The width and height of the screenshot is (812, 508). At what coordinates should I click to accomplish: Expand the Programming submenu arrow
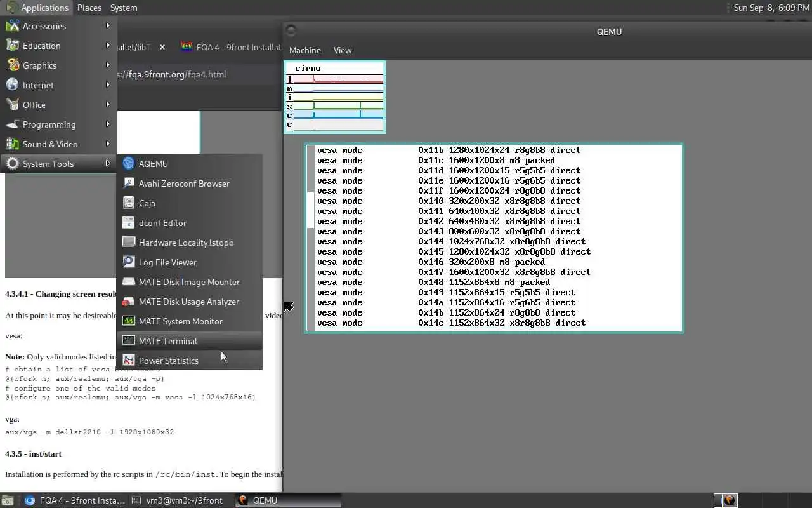(x=108, y=124)
